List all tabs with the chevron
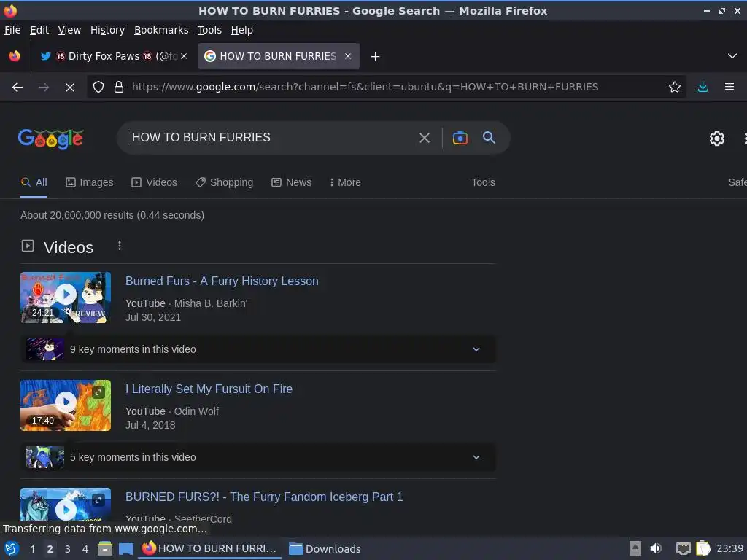 pyautogui.click(x=732, y=56)
